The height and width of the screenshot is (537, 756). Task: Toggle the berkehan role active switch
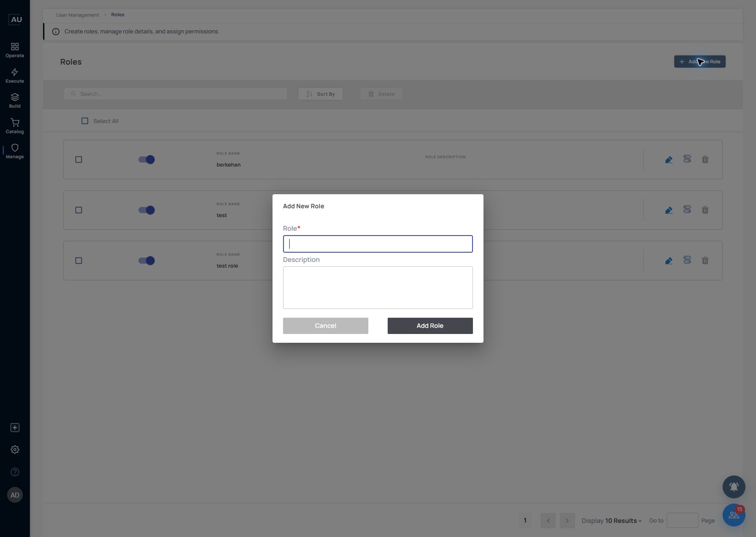coord(146,160)
